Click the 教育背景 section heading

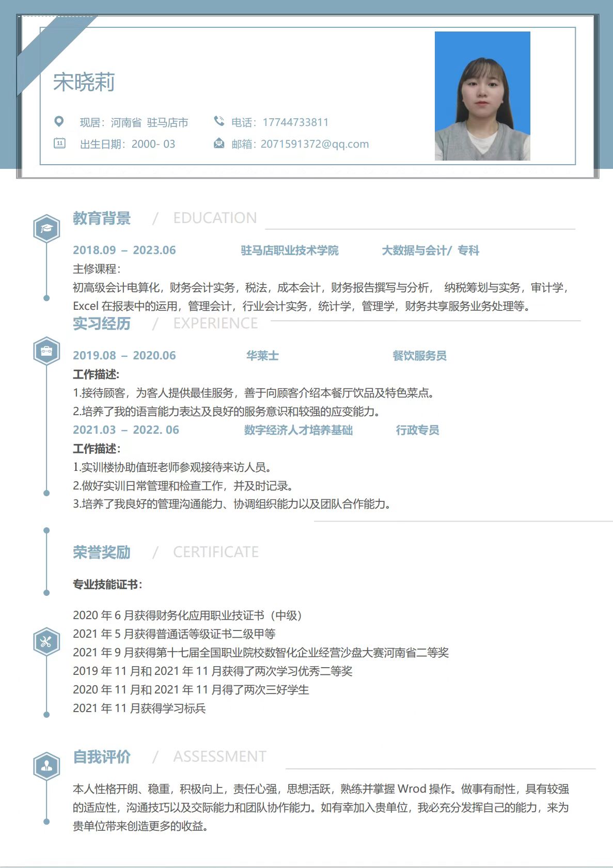coord(102,218)
